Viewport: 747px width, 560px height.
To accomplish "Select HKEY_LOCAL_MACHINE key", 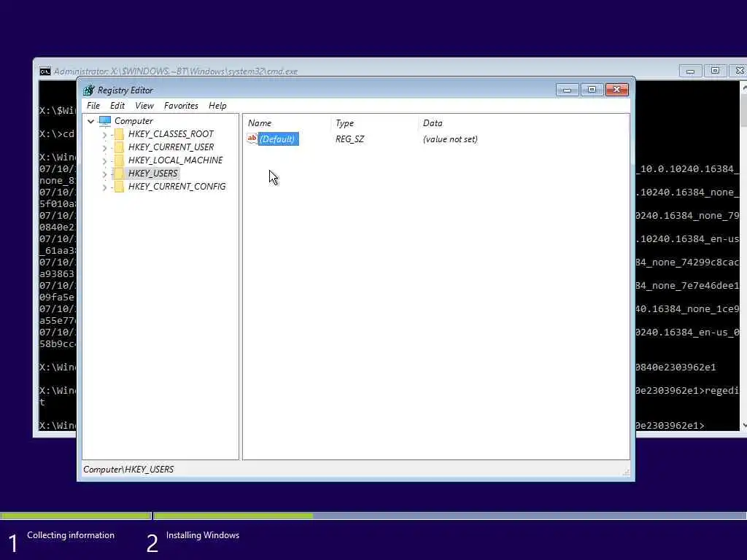I will point(175,160).
